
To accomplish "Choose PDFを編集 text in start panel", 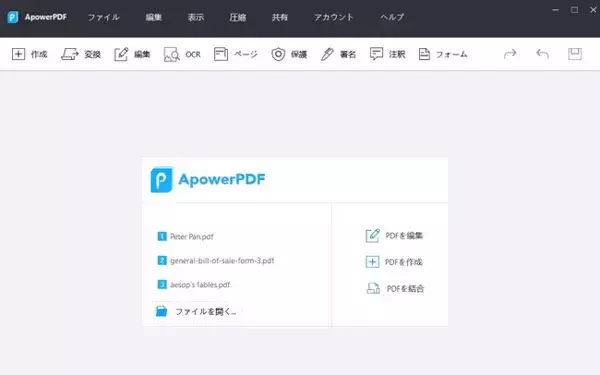I will coord(404,236).
